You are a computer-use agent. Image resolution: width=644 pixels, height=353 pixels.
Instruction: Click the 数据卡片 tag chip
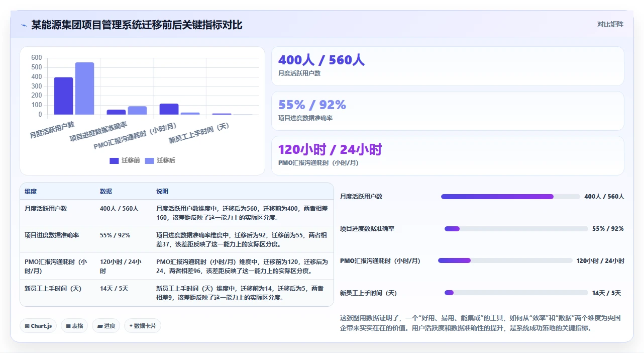click(143, 326)
